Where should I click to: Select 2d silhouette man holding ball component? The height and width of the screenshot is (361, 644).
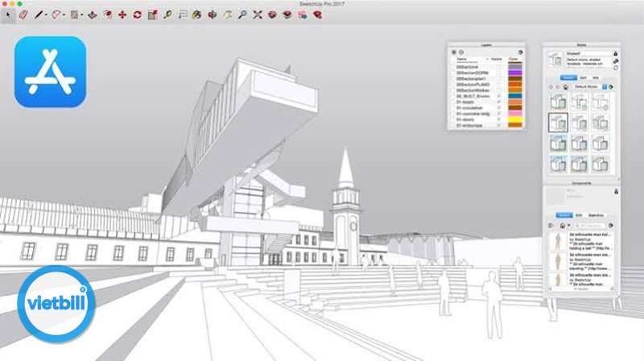point(581,242)
